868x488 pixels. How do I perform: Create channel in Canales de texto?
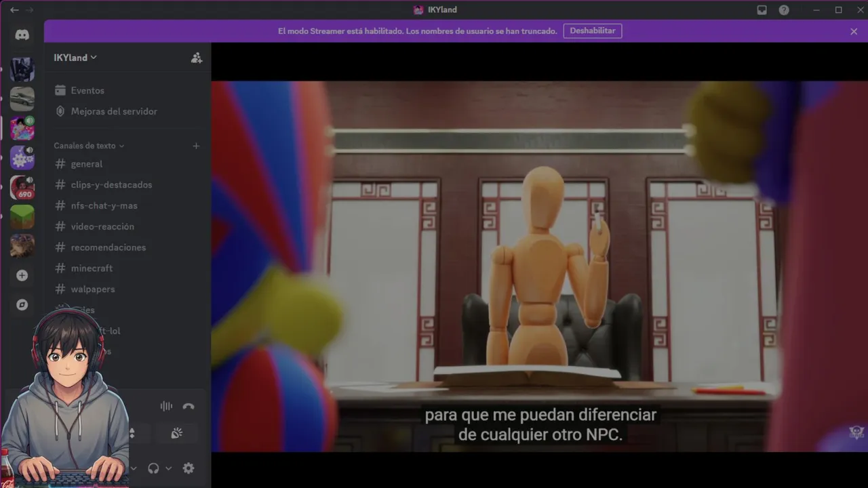pyautogui.click(x=196, y=146)
